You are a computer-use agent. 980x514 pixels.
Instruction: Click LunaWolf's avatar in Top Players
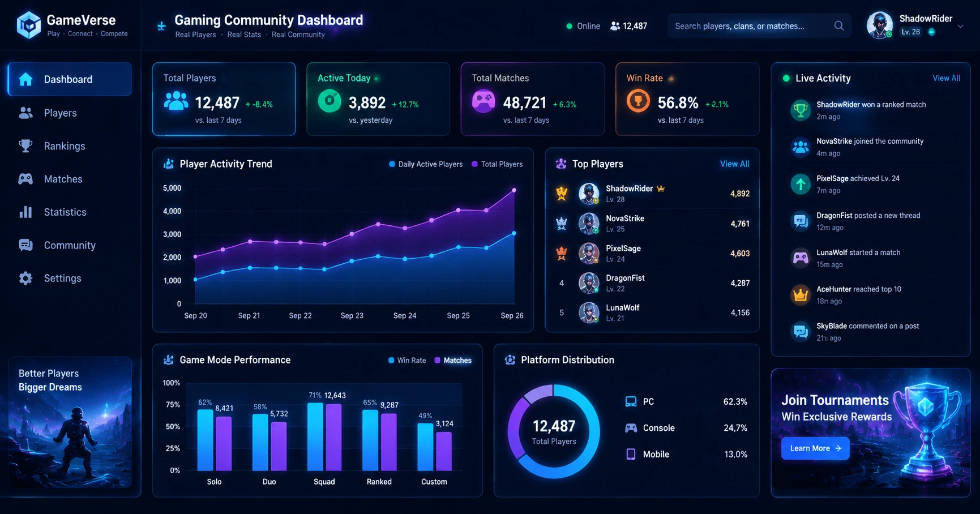[589, 313]
